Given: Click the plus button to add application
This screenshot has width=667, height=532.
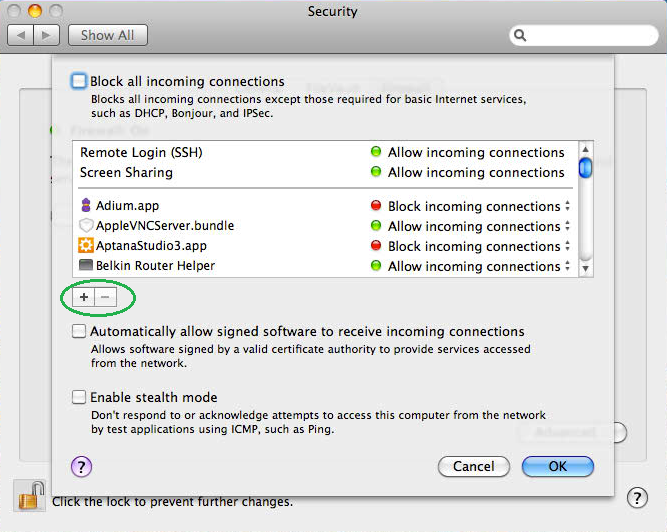Looking at the screenshot, I should point(84,298).
